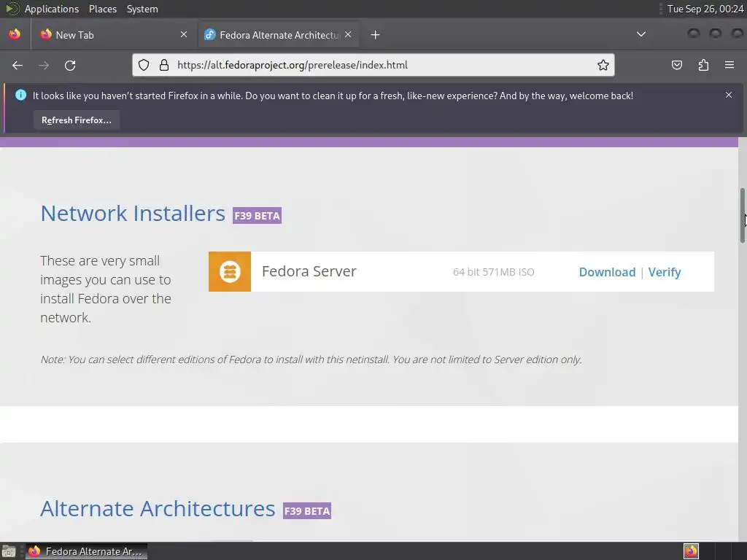Dismiss the refresh Firefox notification bar
Screen dimensions: 747x560
729,95
